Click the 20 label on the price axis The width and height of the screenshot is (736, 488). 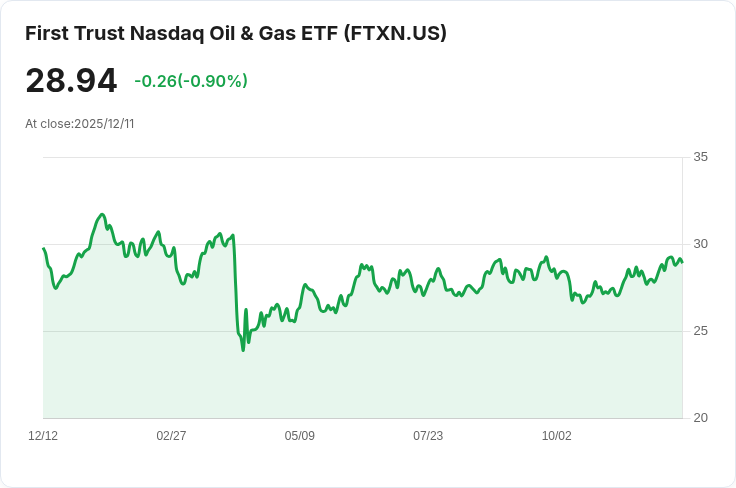pos(700,418)
